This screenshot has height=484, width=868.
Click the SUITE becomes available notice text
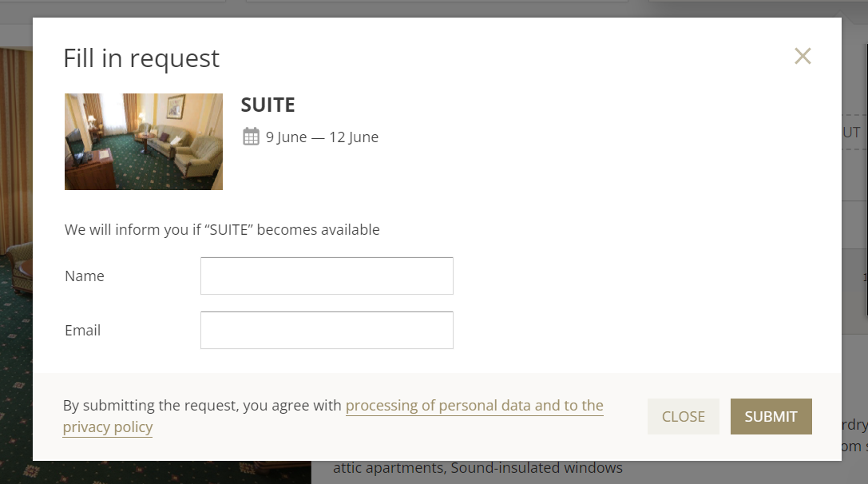(222, 229)
